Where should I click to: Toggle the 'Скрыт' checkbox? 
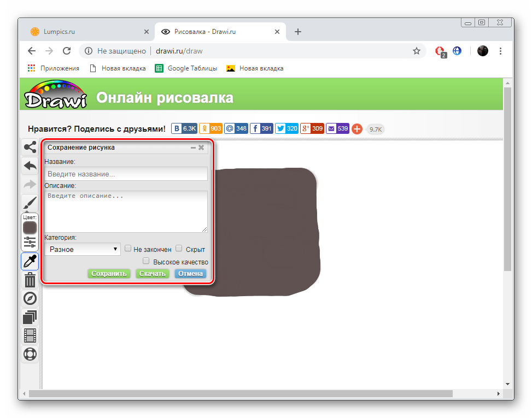click(179, 249)
